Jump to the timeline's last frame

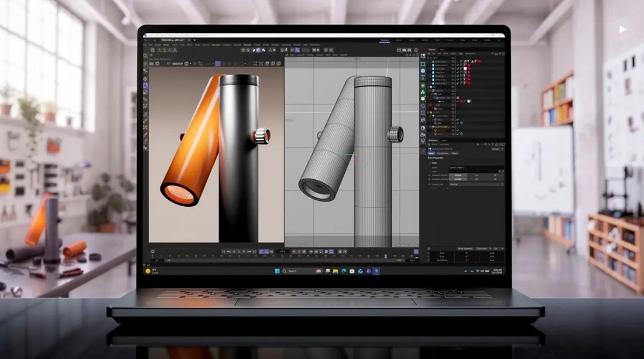[x=254, y=251]
